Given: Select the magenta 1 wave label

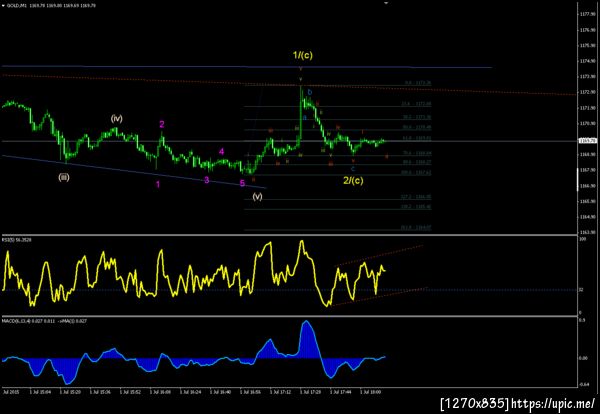Looking at the screenshot, I should click(x=158, y=185).
